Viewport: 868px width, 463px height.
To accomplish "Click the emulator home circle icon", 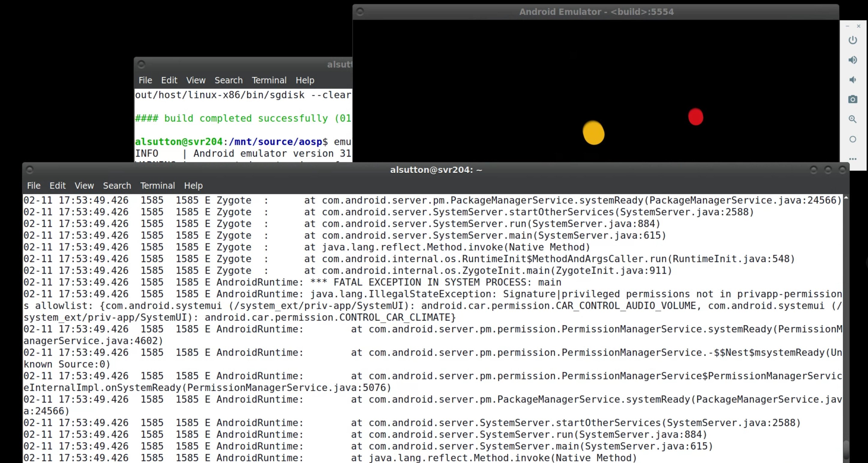I will (x=852, y=139).
